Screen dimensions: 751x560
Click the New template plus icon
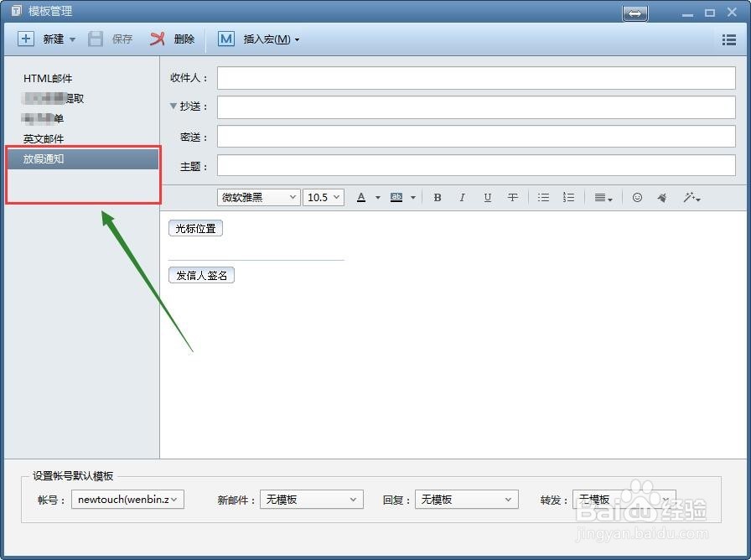(26, 39)
